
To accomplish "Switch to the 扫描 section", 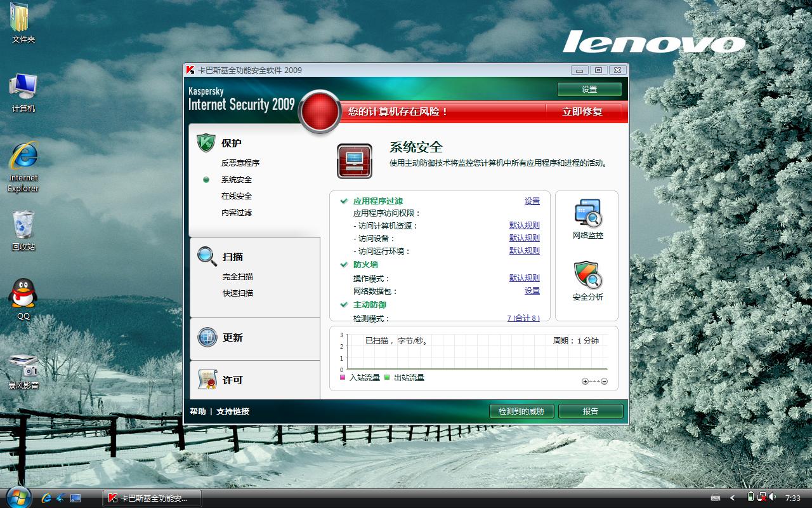I will point(233,257).
